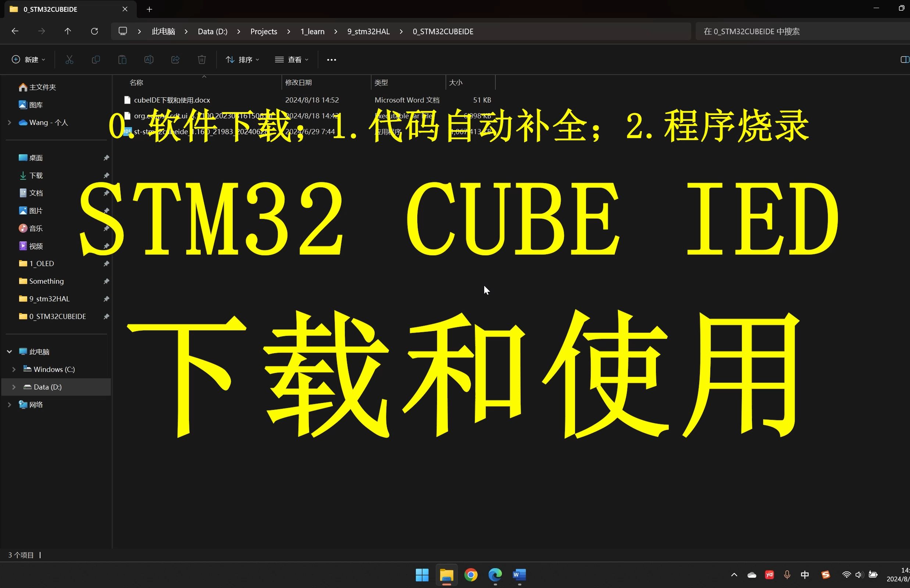Open the View (查看) dropdown
Screen dimensions: 910x588
(x=292, y=60)
